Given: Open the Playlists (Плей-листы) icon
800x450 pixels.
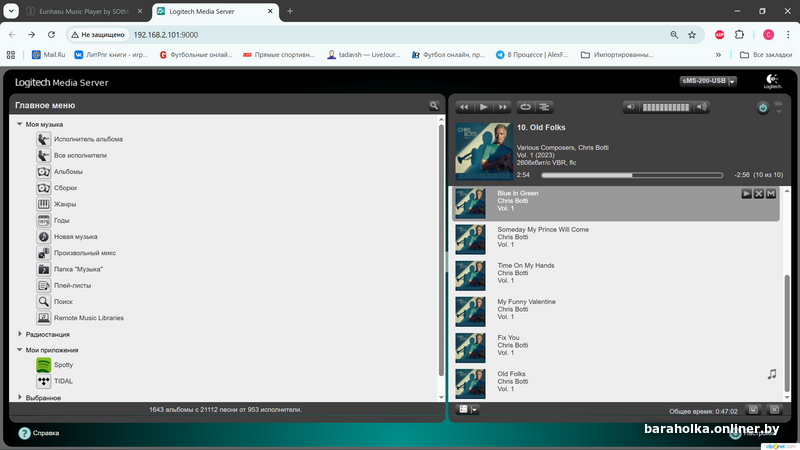Looking at the screenshot, I should tap(43, 285).
